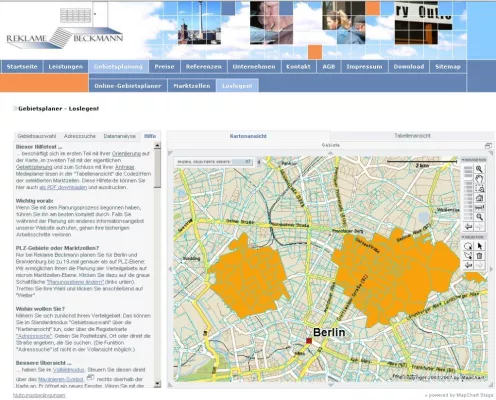
Task: Open the Online-Gebietsplaner submenu item
Action: pos(128,86)
